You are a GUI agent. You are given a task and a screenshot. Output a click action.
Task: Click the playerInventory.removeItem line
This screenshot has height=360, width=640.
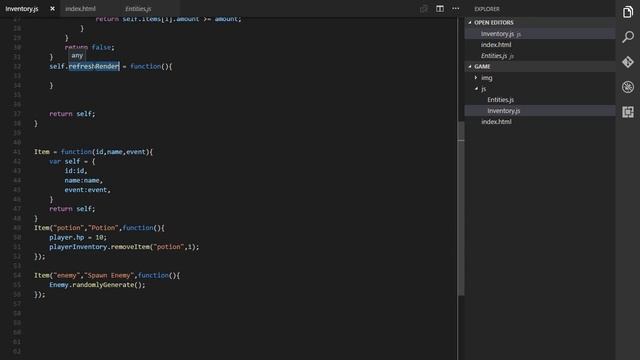point(124,247)
